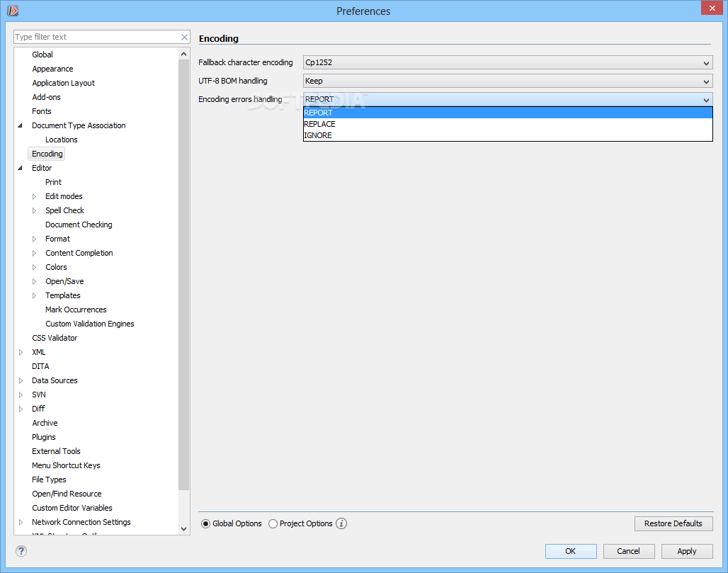
Task: Select Appearance in the preferences tree
Action: point(52,69)
